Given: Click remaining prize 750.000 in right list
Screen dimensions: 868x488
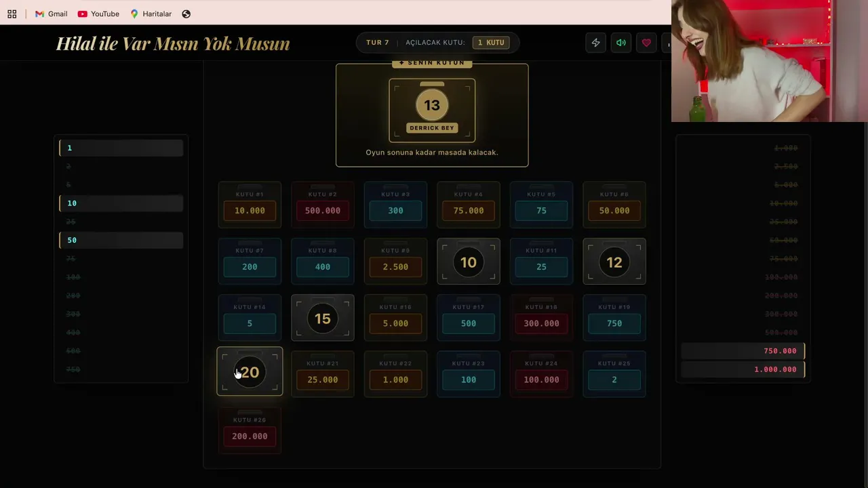Looking at the screenshot, I should [x=743, y=351].
